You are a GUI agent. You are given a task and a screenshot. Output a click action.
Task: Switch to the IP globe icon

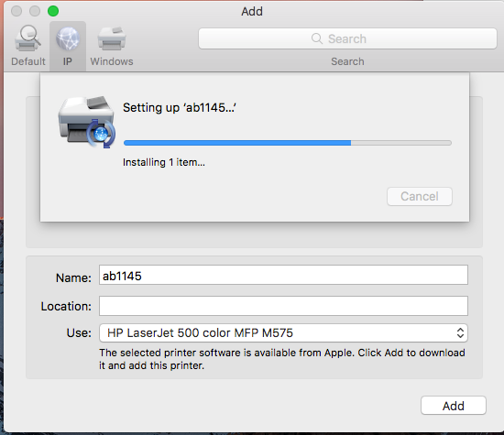(x=68, y=38)
